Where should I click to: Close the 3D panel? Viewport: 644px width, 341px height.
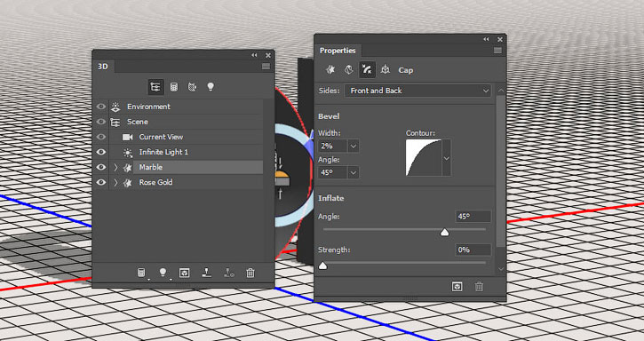pos(268,55)
